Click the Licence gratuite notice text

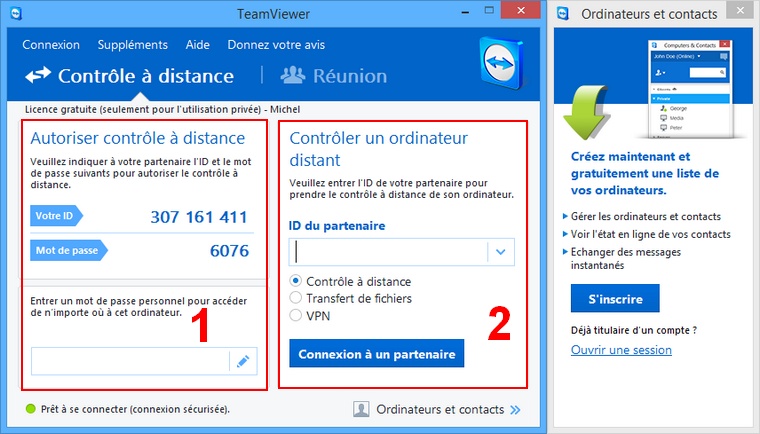pyautogui.click(x=162, y=109)
